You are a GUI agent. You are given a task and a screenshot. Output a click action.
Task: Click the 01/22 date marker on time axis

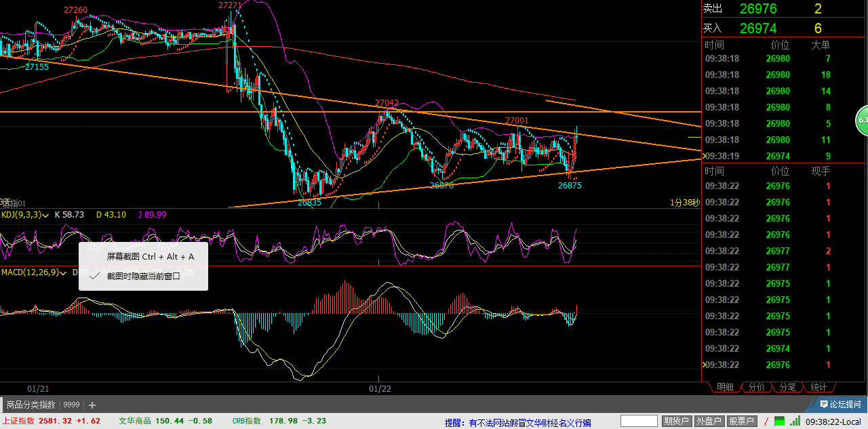[380, 388]
